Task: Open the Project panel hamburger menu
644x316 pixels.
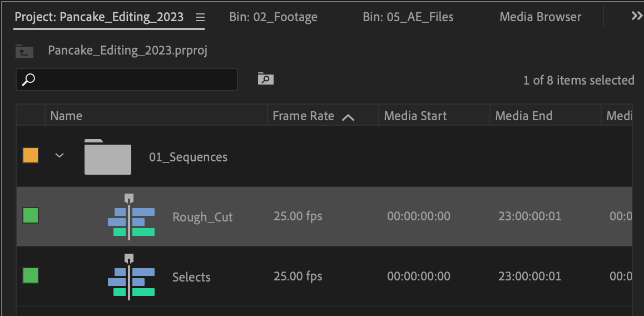Action: point(200,17)
